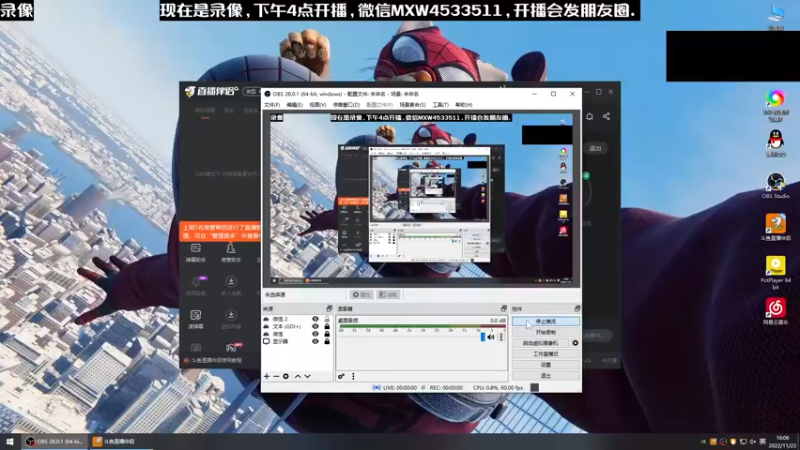
Task: Toggle visibility of 文本 (GDI+) source
Action: 315,327
